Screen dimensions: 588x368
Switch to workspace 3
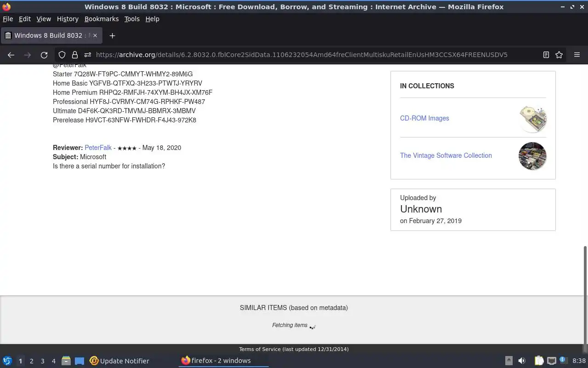43,361
